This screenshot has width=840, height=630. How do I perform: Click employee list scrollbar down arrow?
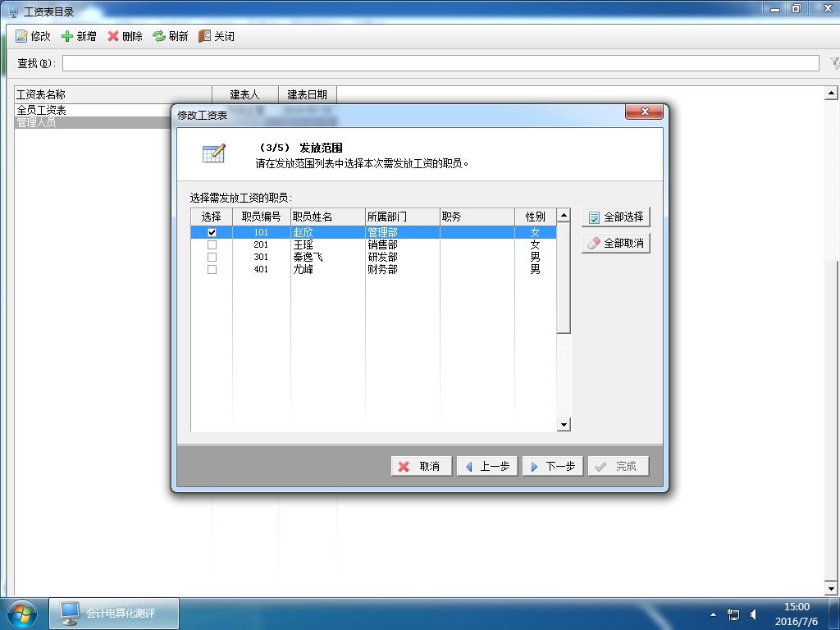pyautogui.click(x=564, y=425)
